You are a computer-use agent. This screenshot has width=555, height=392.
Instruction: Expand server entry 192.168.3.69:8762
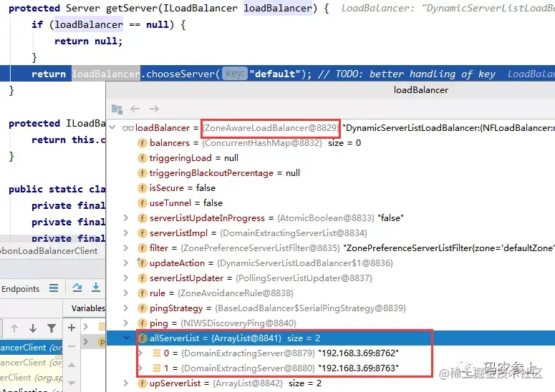140,353
